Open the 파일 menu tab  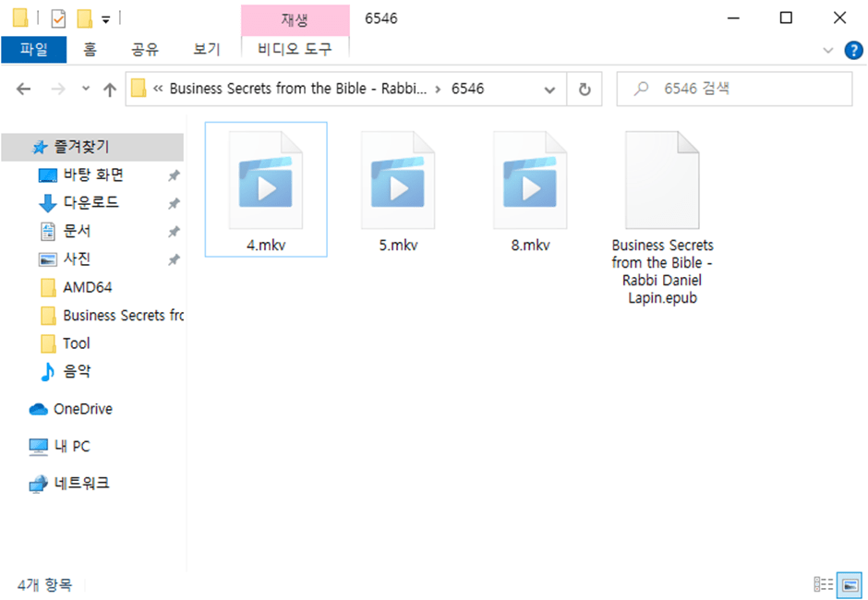[34, 50]
